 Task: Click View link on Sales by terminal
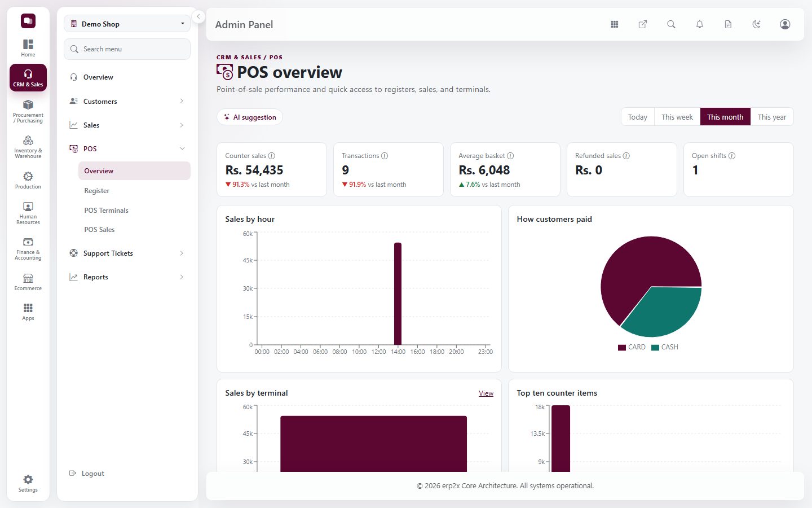486,393
